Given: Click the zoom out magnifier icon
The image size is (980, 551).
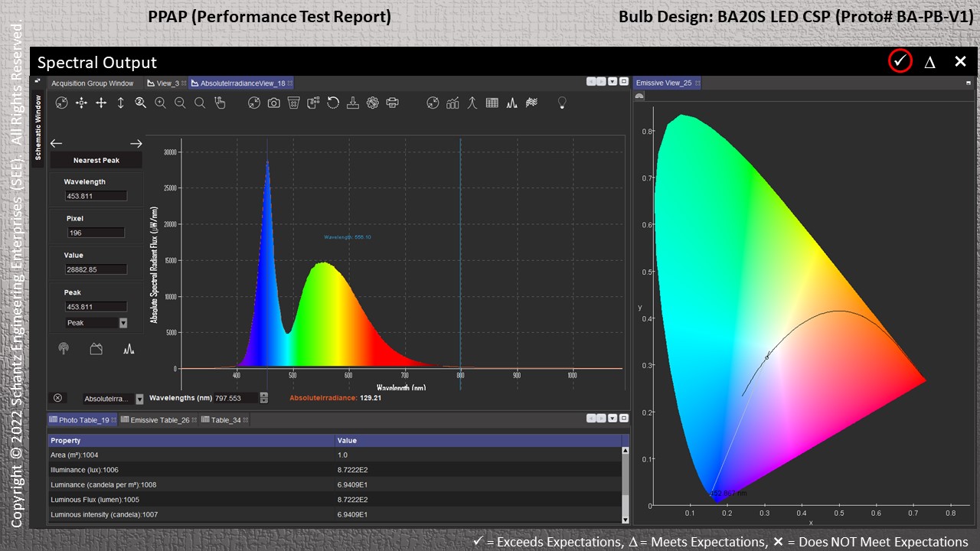Looking at the screenshot, I should (180, 103).
